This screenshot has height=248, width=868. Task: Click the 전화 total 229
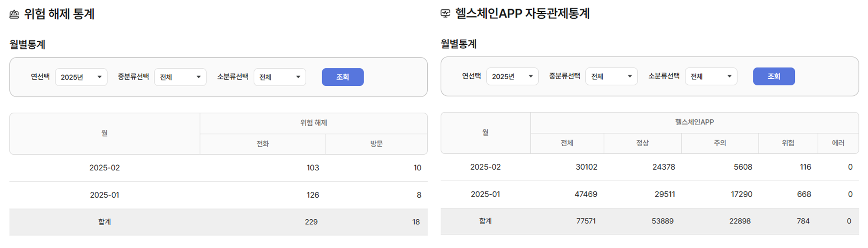pyautogui.click(x=311, y=222)
